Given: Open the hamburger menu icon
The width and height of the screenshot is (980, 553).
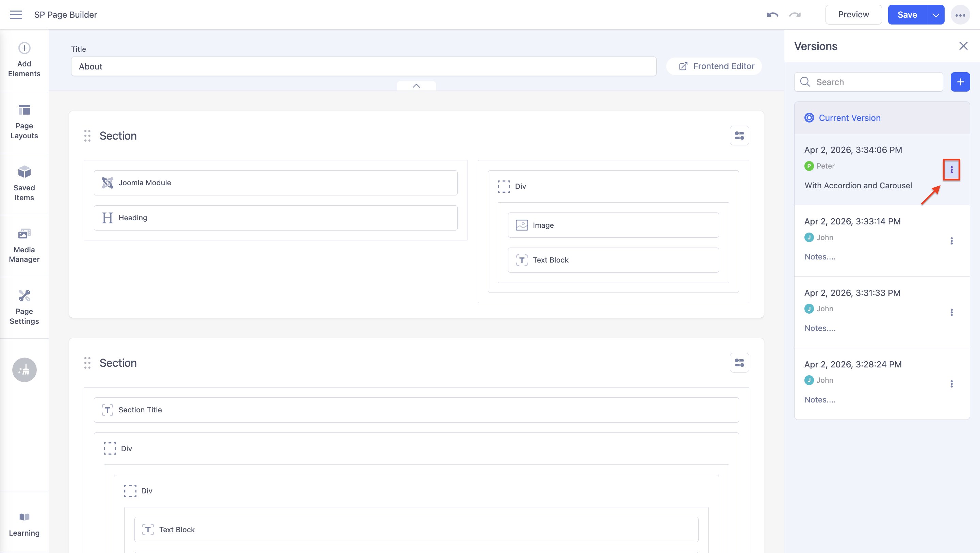Looking at the screenshot, I should (x=16, y=15).
